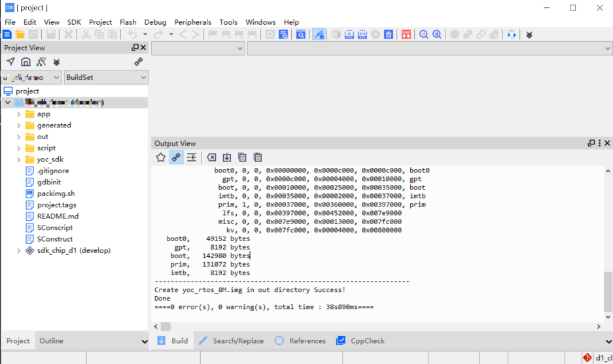Toggle the highlighted brush toolbar icon
Viewport: 613px width, 364px height.
click(319, 35)
